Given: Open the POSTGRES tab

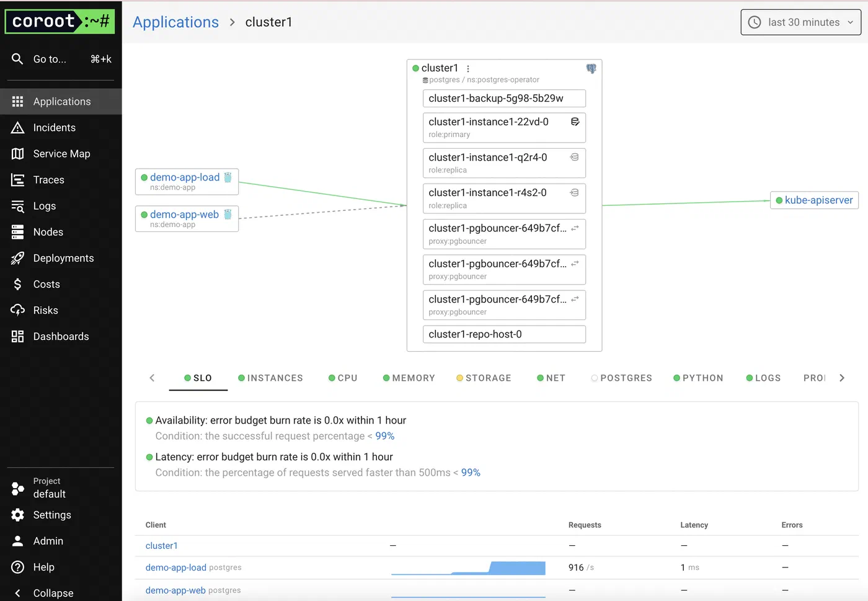Looking at the screenshot, I should click(x=621, y=378).
